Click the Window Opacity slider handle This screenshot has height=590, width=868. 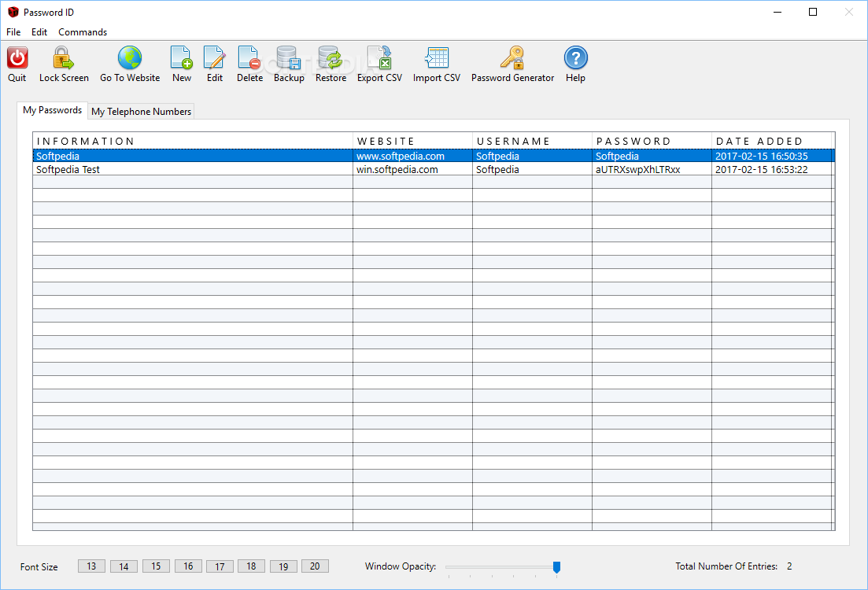point(557,566)
